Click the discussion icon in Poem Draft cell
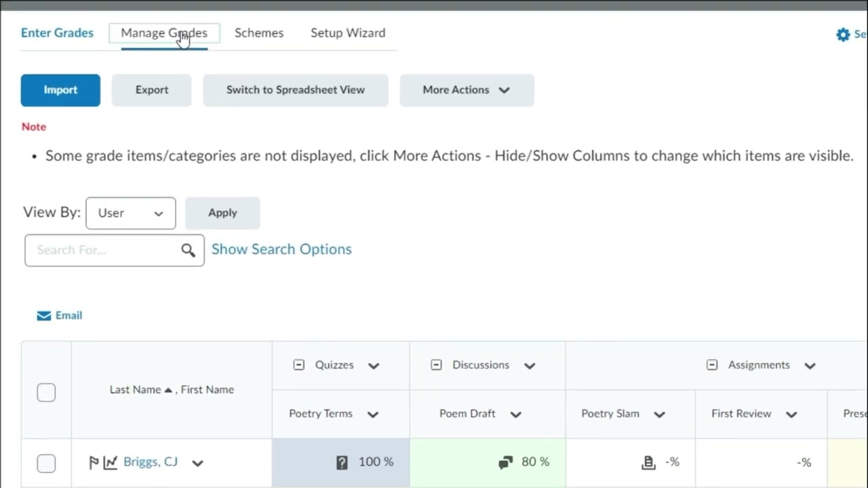This screenshot has height=488, width=868. (x=505, y=462)
